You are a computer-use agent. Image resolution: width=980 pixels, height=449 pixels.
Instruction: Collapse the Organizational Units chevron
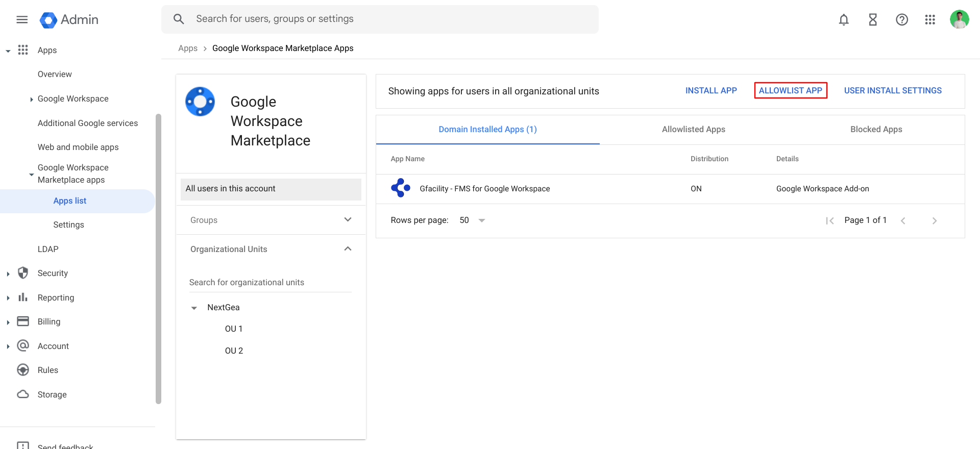coord(348,248)
